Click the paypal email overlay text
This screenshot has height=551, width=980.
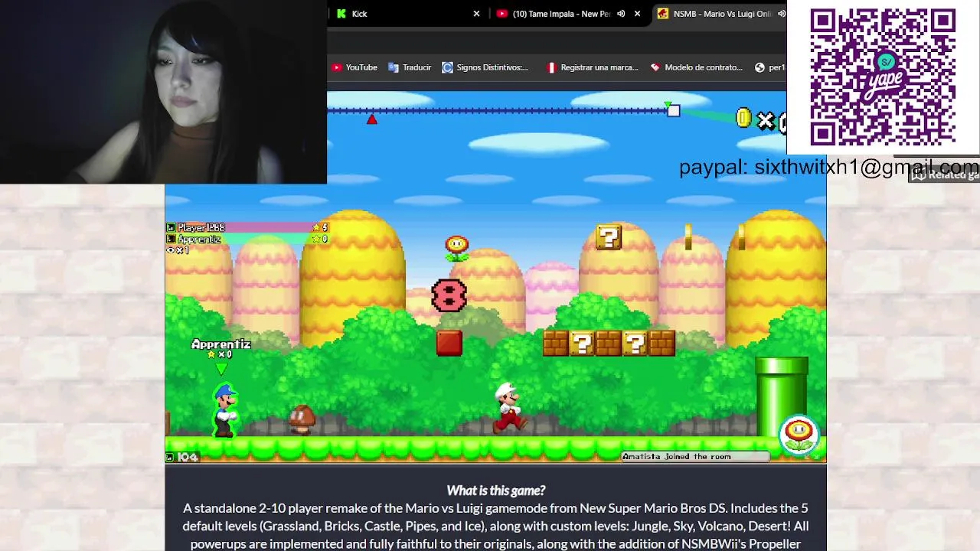coord(829,168)
